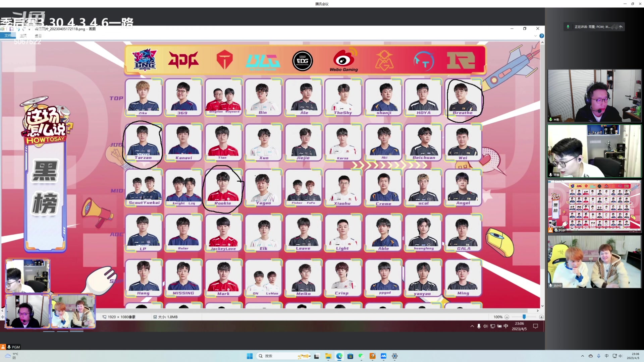
Task: Expand the Paint ribbon chevron
Action: [535, 36]
